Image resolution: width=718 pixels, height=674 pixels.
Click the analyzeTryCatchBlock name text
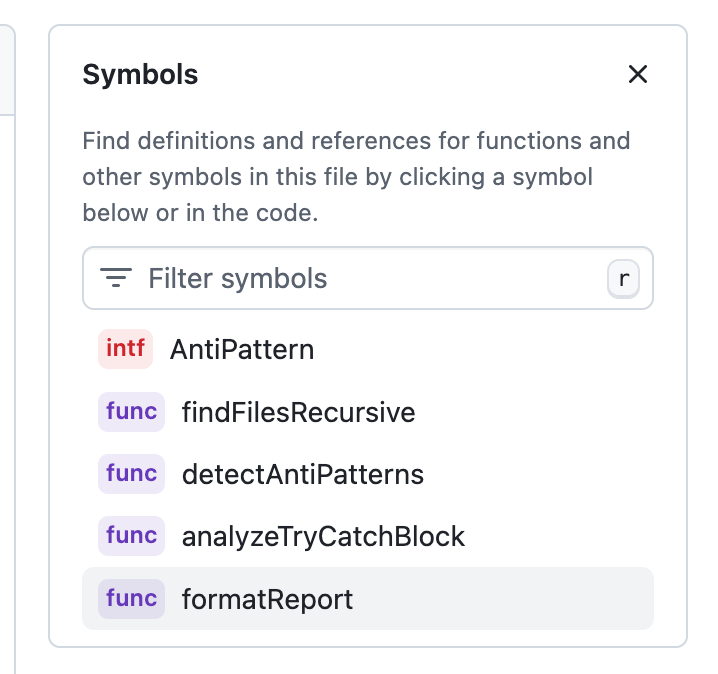point(323,537)
